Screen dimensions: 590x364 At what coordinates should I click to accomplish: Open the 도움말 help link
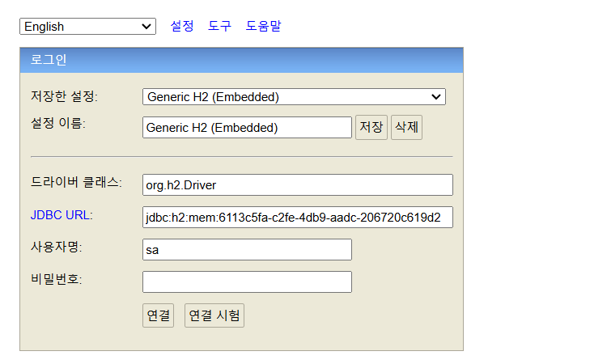point(263,26)
